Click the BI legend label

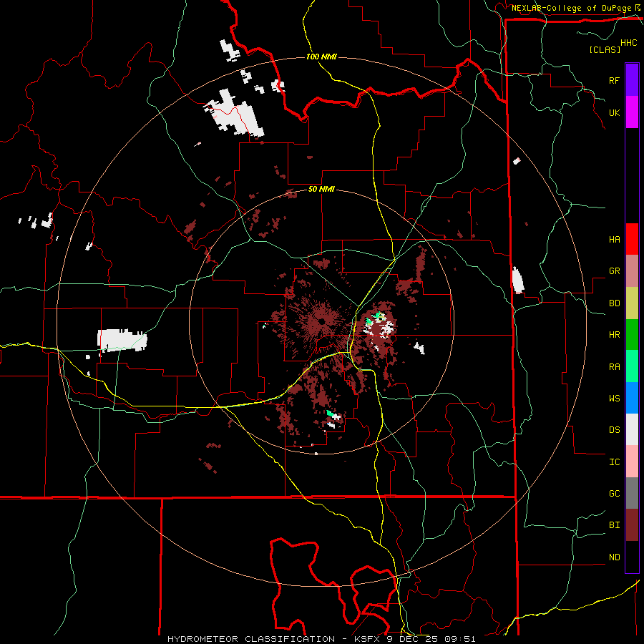coord(614,525)
